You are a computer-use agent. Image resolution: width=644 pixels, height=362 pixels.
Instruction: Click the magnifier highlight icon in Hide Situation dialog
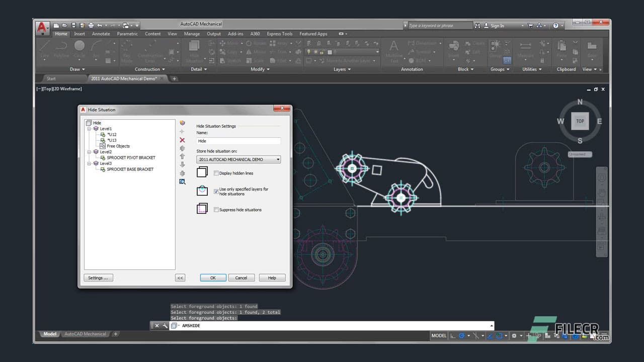coord(182,182)
